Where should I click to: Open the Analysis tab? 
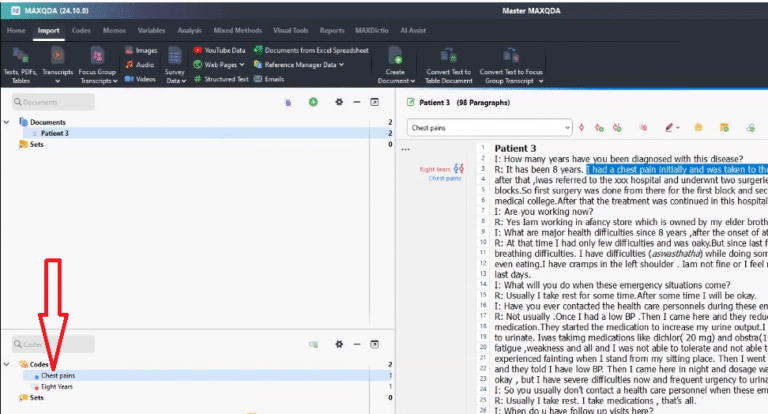190,30
